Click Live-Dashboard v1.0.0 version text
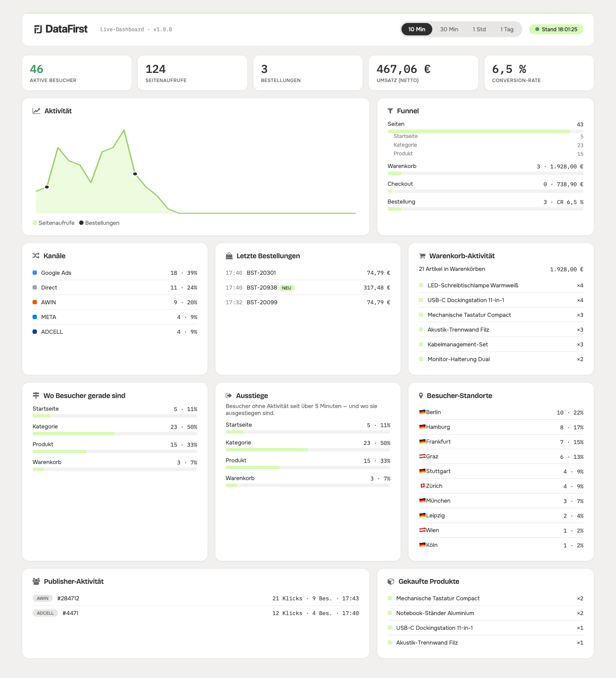 (x=136, y=30)
